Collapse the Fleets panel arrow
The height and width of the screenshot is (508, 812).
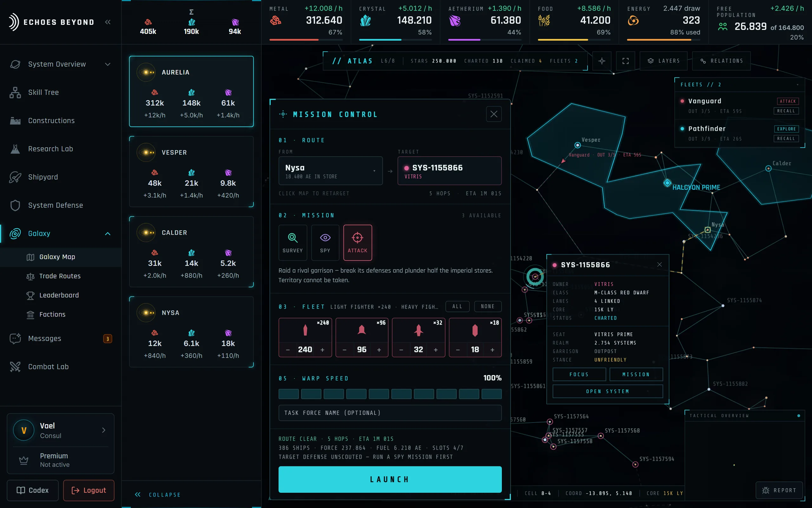click(798, 85)
